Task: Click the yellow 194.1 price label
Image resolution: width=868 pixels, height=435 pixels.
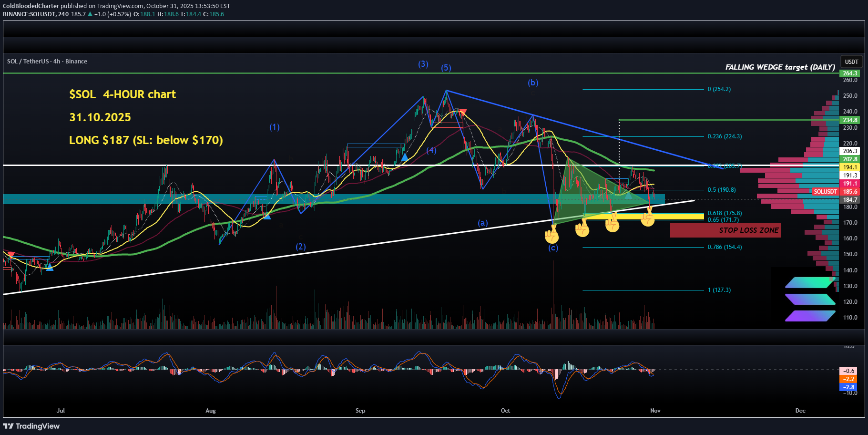Action: tap(850, 167)
